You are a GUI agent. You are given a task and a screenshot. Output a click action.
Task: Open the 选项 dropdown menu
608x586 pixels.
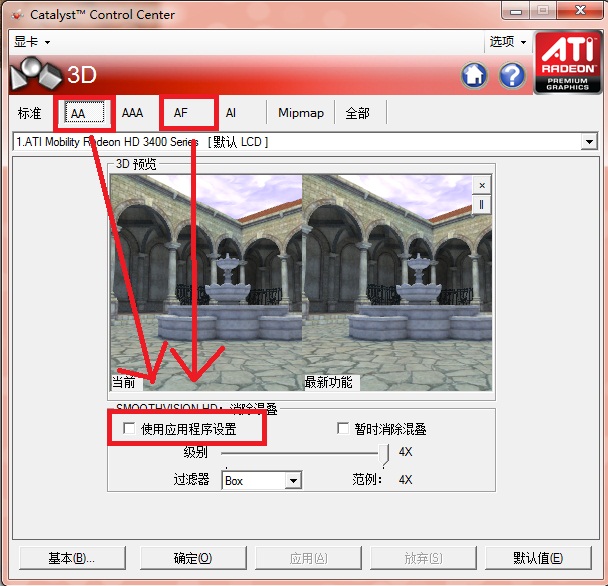pyautogui.click(x=508, y=41)
